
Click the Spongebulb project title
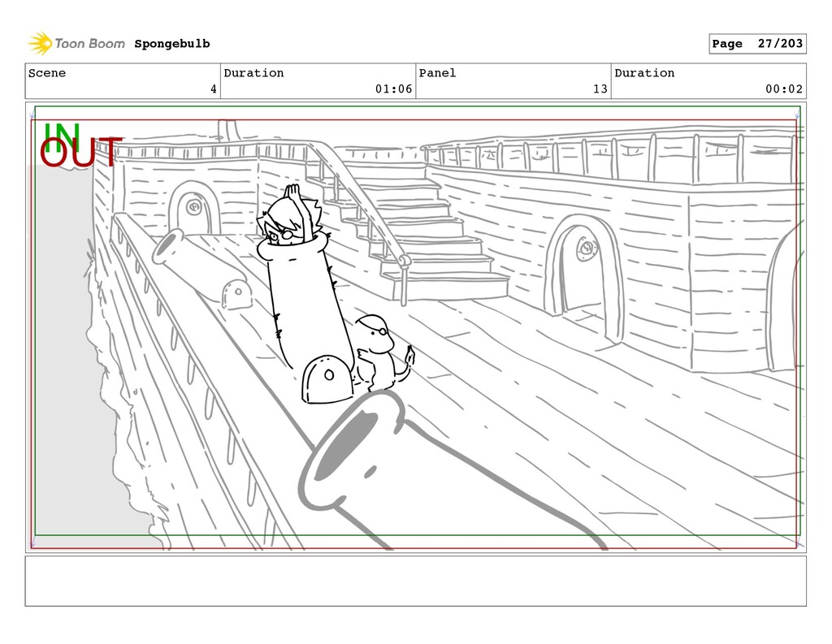[172, 44]
